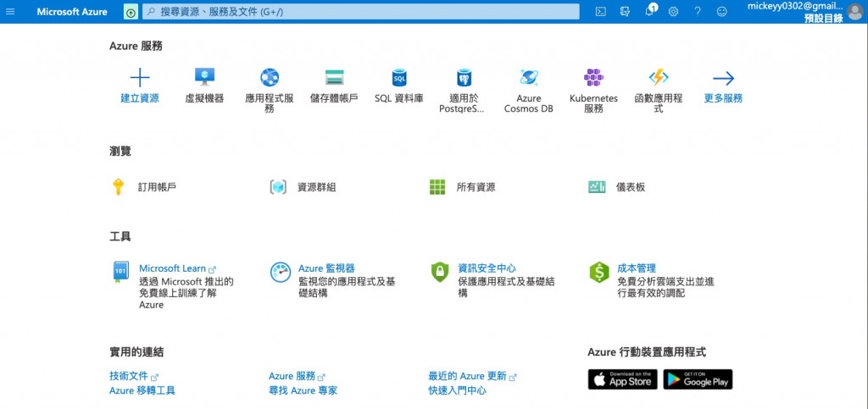Click the green upgrade arrow icon
868x409 pixels.
(131, 12)
